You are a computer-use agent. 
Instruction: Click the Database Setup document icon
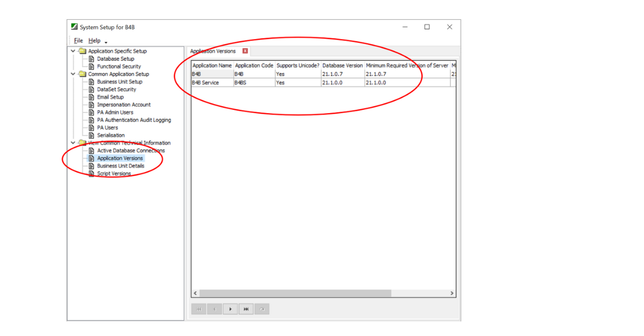[92, 59]
